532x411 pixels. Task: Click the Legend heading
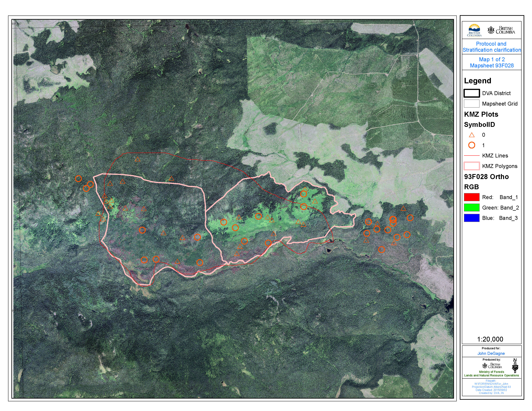click(478, 81)
